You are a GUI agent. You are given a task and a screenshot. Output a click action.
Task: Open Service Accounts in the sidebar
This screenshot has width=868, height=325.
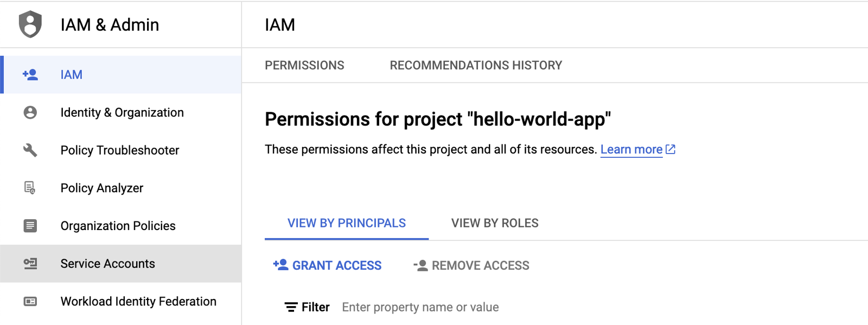(x=108, y=264)
